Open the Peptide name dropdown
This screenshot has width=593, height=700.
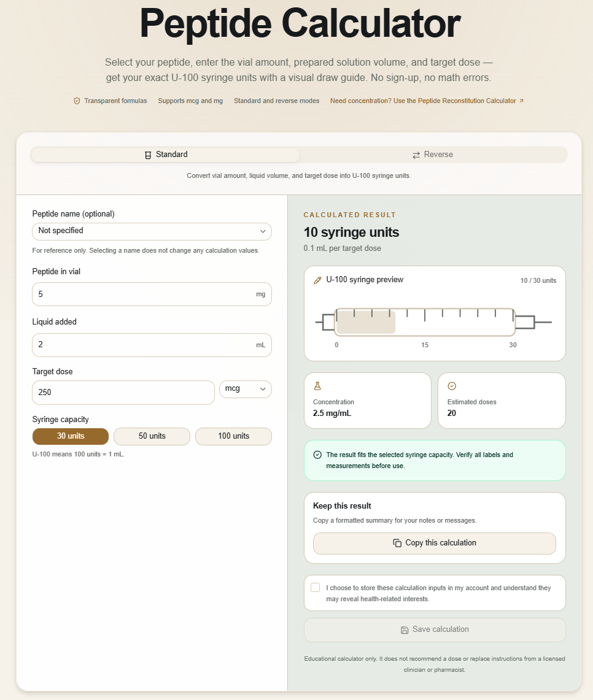(x=152, y=231)
